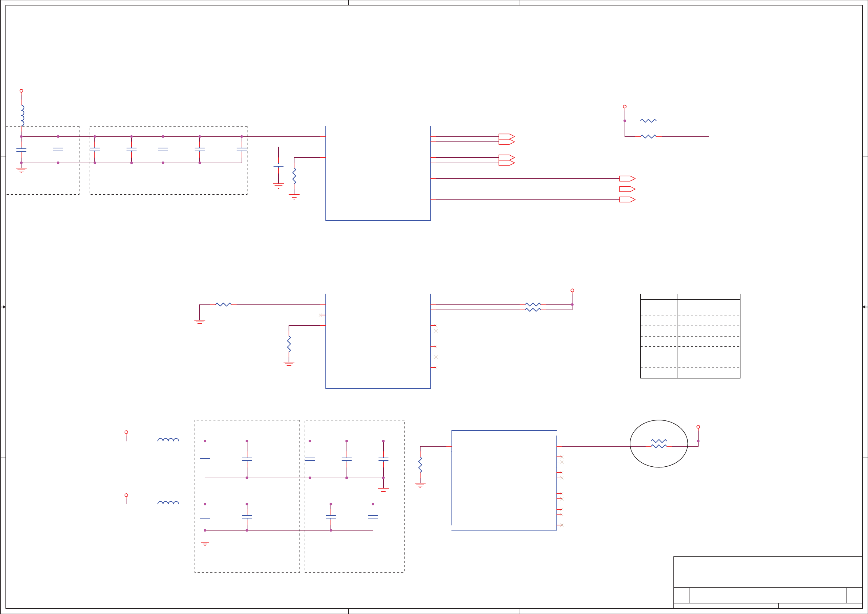The width and height of the screenshot is (868, 614).
Task: Select the upper resistor of the top-right resistor pair
Action: (x=648, y=121)
